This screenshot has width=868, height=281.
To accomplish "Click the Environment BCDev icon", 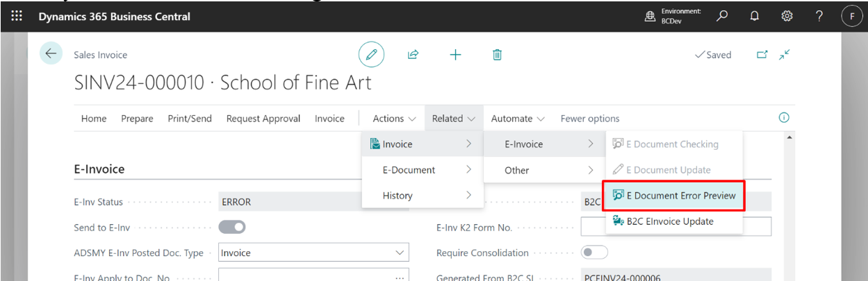I will [650, 16].
